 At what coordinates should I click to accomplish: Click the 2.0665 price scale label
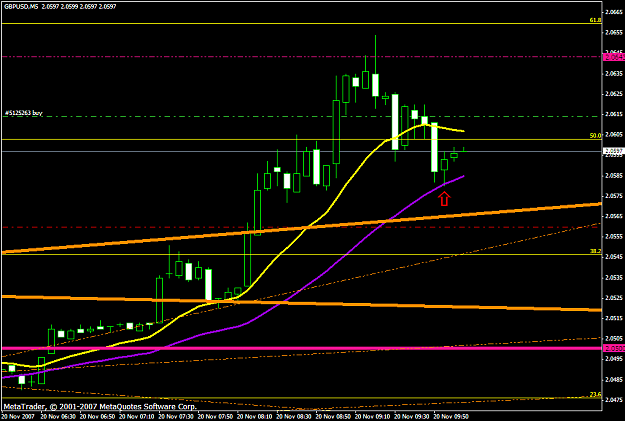(x=614, y=12)
